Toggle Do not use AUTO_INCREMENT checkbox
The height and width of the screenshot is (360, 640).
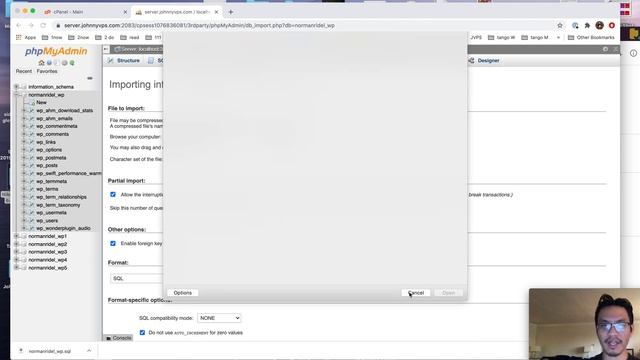pos(142,333)
